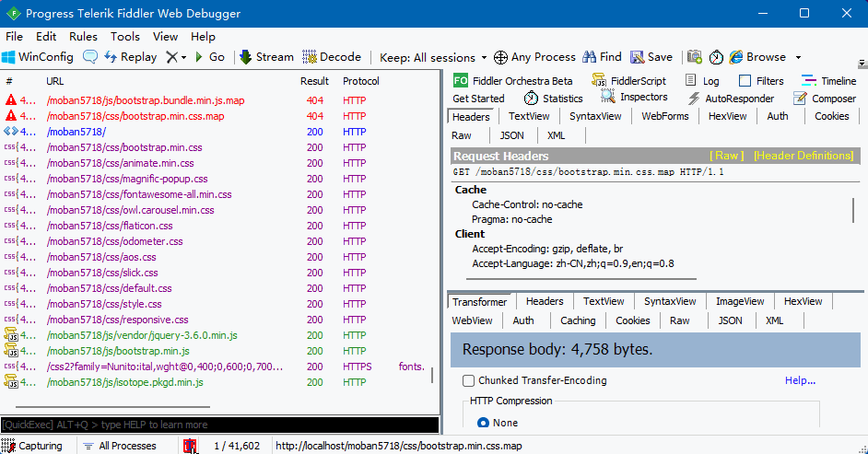Click Go to resume breakpoints
Screen dimensions: 868x454
[x=210, y=57]
